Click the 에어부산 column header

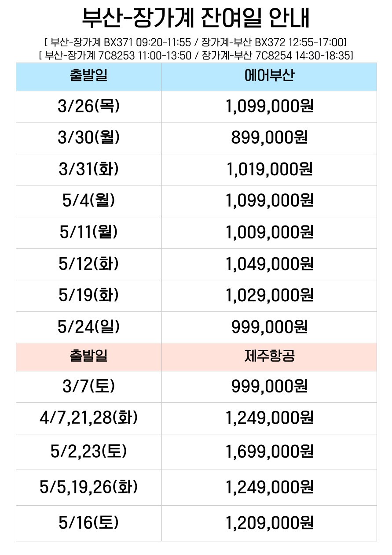(269, 77)
